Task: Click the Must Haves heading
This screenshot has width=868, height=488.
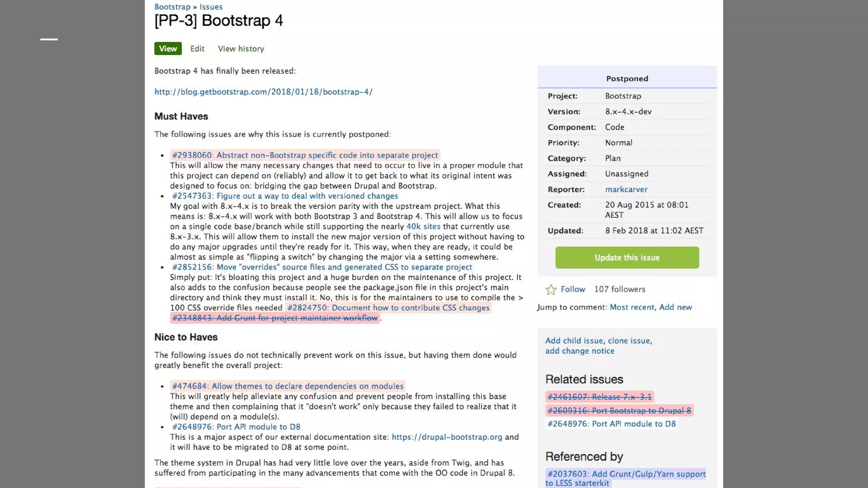Action: 181,116
